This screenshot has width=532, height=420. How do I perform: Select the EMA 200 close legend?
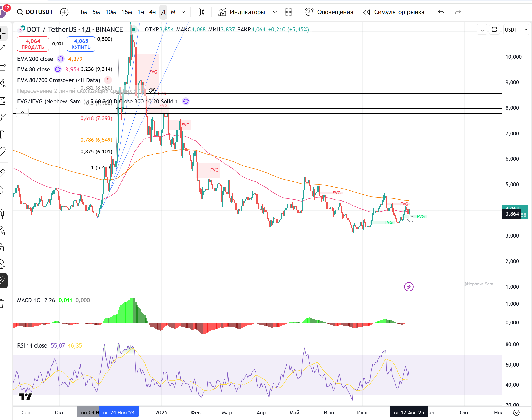pyautogui.click(x=35, y=59)
